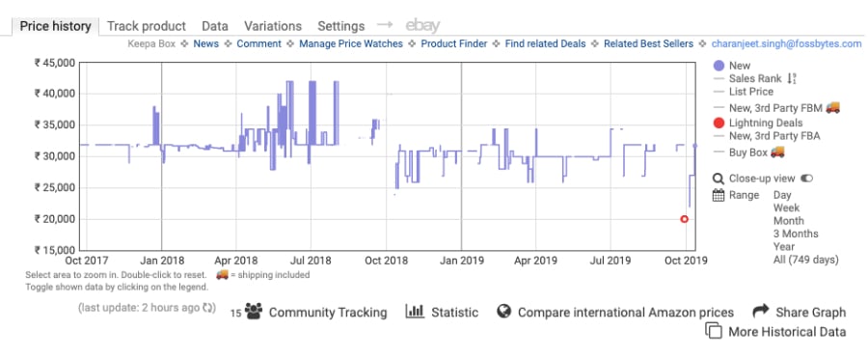Click the Statistic bar chart icon
The width and height of the screenshot is (868, 359).
pos(415,311)
